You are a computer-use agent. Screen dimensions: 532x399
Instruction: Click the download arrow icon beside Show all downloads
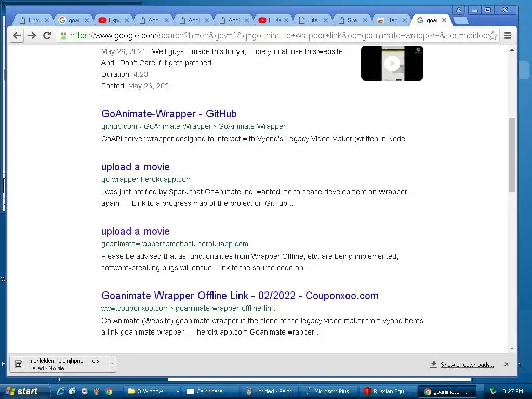coord(434,364)
